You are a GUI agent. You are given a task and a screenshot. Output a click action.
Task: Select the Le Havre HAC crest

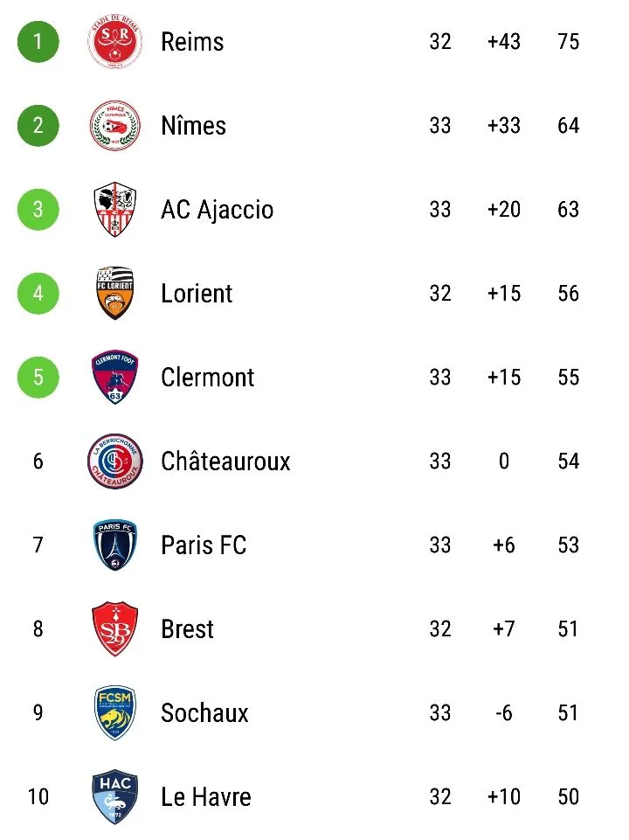point(115,797)
